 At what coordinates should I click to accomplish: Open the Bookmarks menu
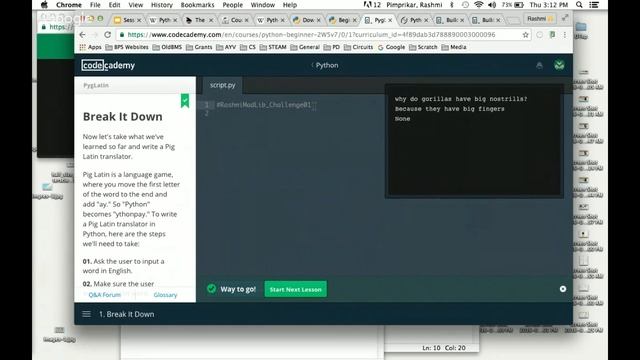[198, 5]
